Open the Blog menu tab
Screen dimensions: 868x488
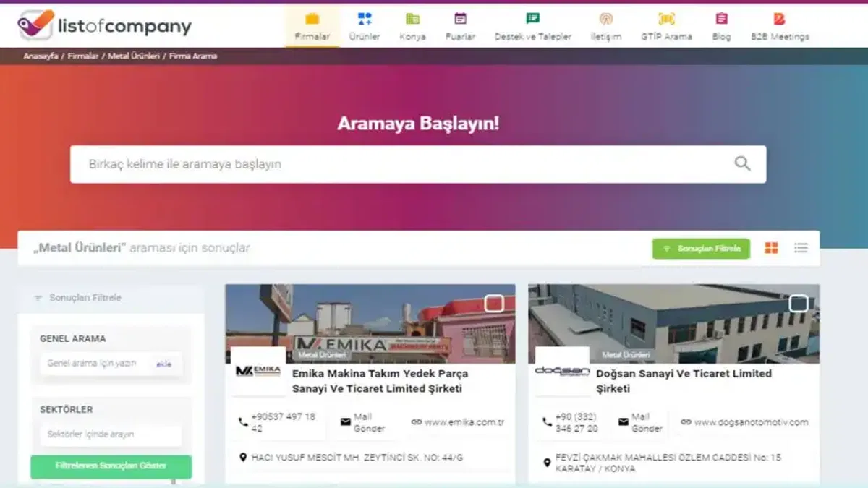tap(721, 26)
